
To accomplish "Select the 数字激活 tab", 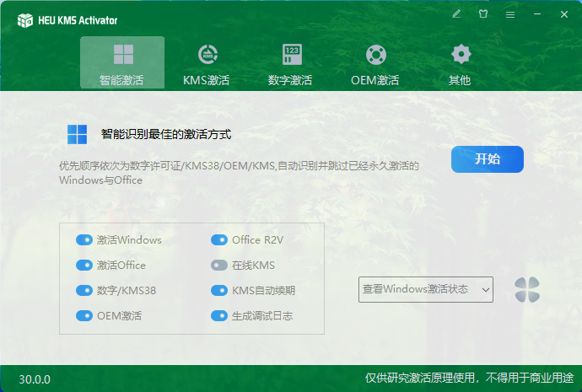I will click(x=291, y=64).
